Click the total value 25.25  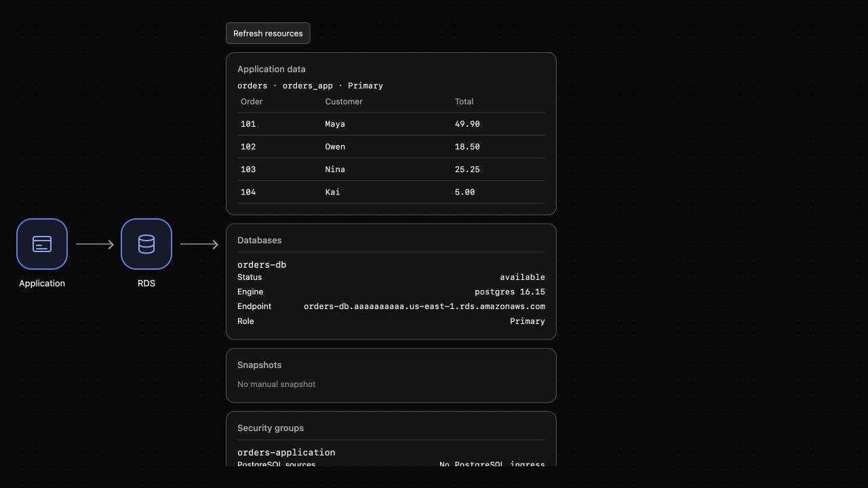[467, 169]
